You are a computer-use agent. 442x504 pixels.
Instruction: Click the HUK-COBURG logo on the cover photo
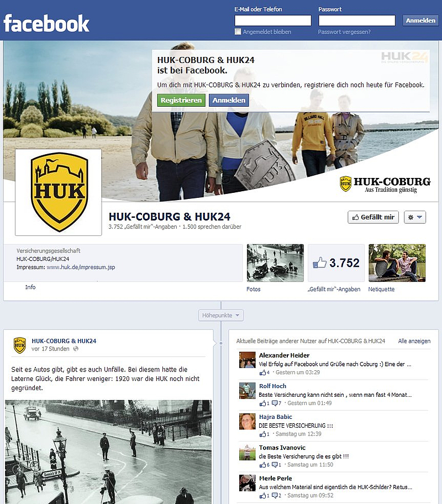coord(385,185)
